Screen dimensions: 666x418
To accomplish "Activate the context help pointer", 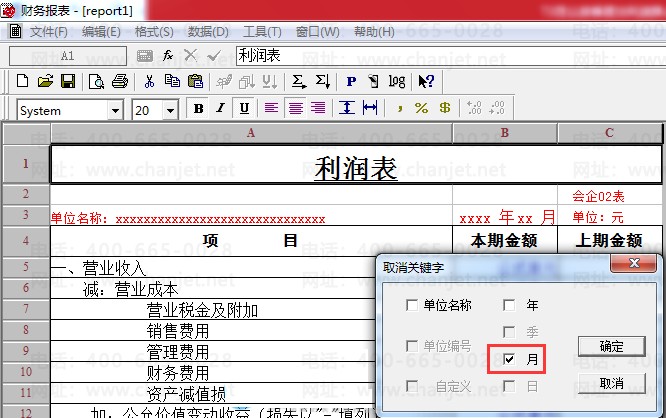I will [426, 81].
